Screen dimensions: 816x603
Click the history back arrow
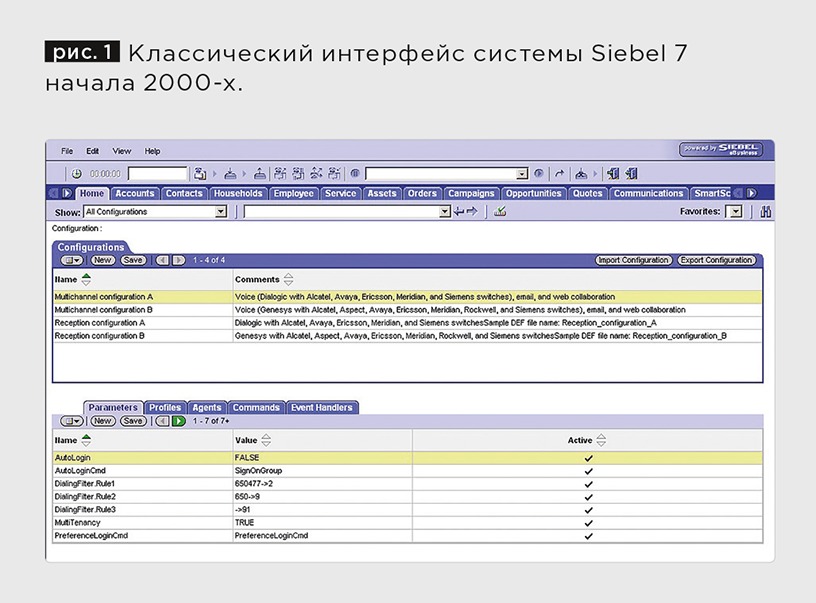[x=458, y=211]
